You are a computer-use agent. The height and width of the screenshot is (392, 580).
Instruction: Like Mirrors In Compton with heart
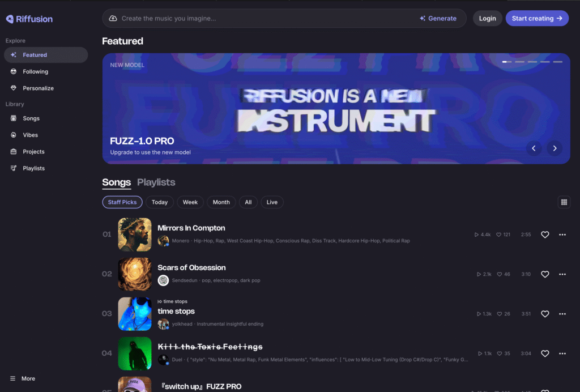pos(545,235)
